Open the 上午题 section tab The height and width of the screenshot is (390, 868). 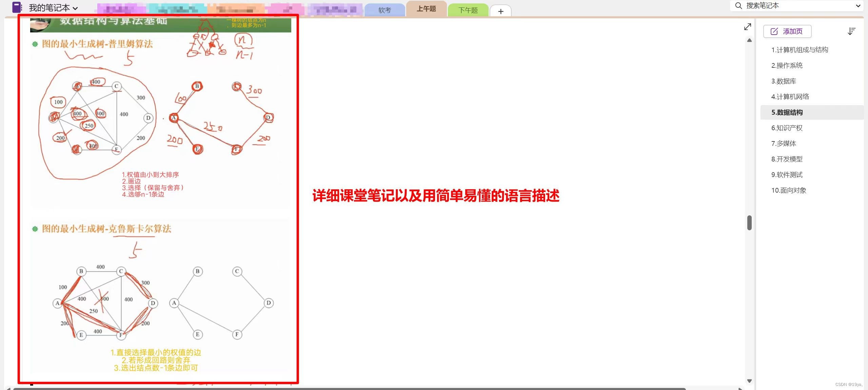(426, 9)
